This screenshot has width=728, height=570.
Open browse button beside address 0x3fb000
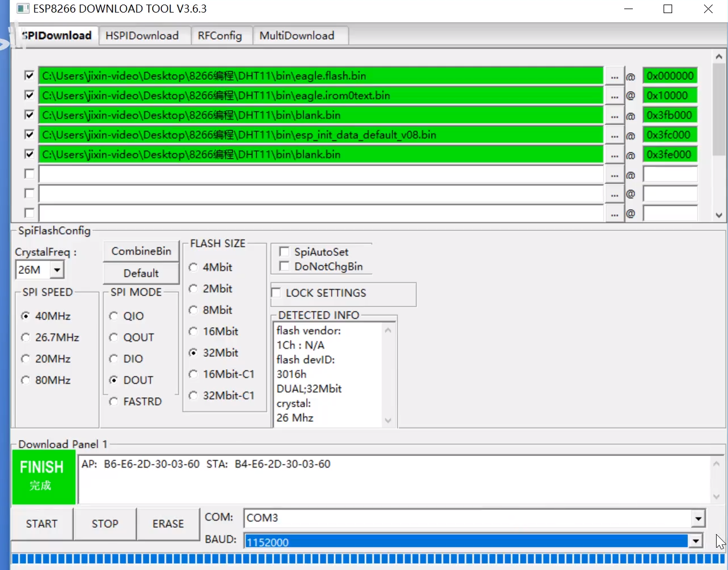tap(614, 115)
